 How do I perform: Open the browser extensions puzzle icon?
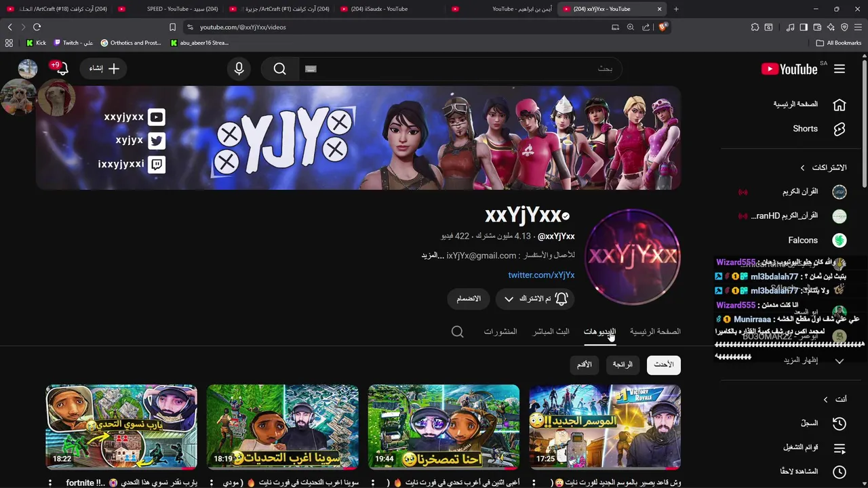[x=755, y=27]
